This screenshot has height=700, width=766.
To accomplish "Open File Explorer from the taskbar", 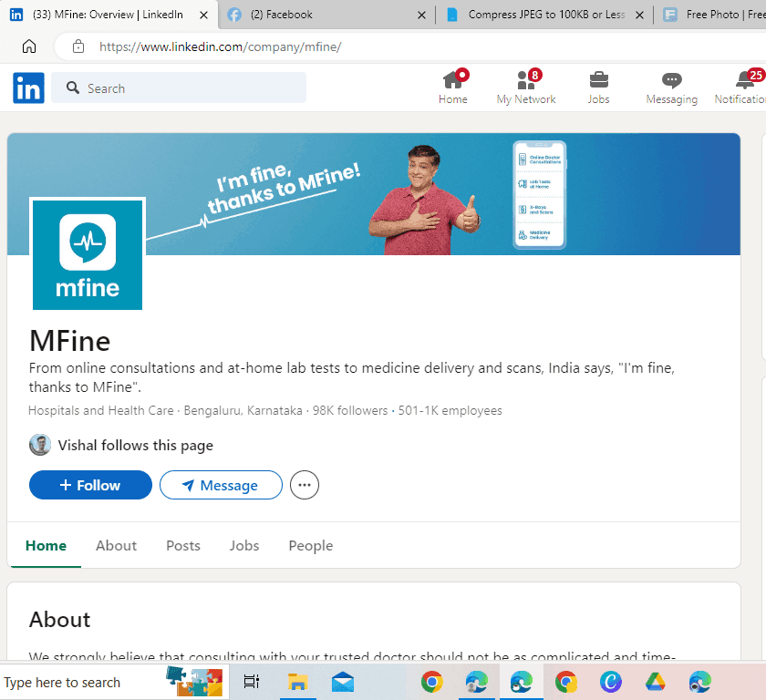I will click(x=297, y=682).
